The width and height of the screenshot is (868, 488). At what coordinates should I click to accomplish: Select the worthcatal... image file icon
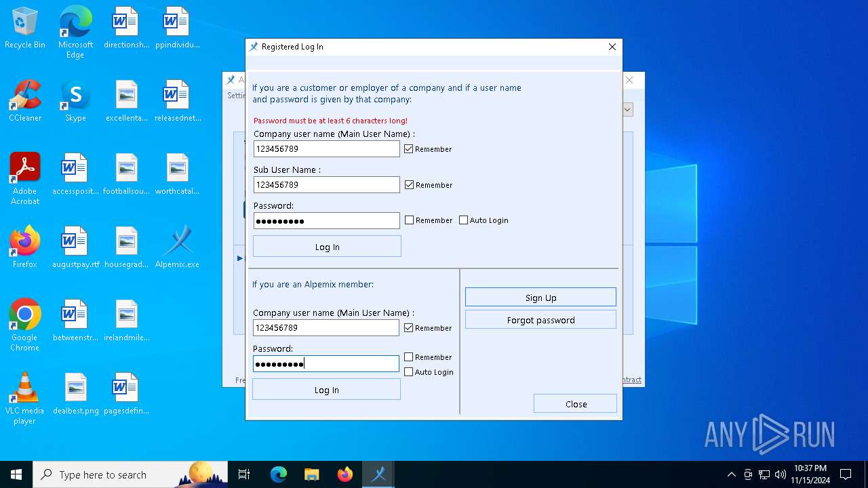pyautogui.click(x=177, y=175)
